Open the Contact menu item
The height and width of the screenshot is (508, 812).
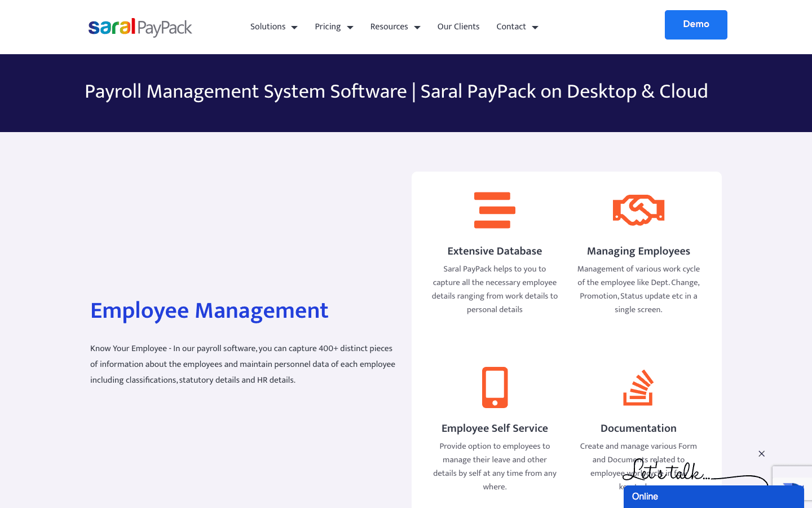point(511,27)
